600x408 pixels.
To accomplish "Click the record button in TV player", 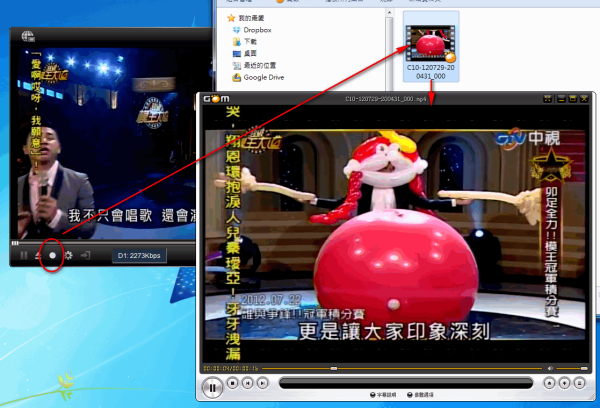I will click(53, 255).
